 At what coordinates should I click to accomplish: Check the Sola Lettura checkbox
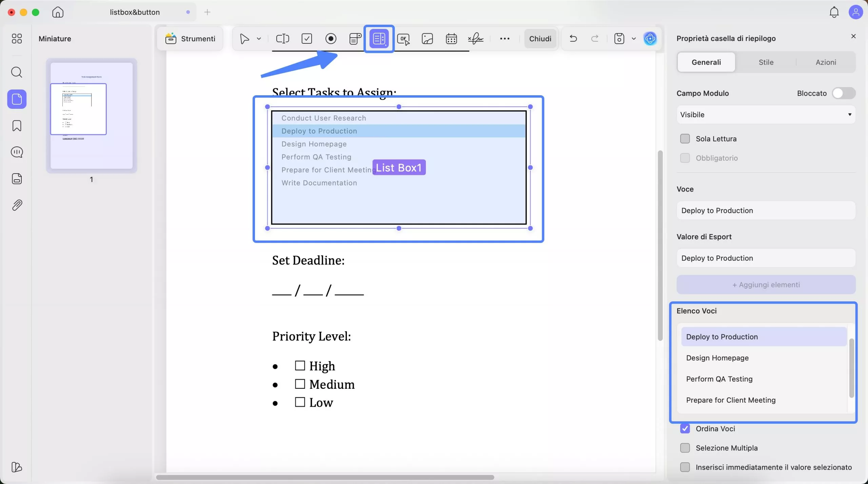click(x=685, y=139)
